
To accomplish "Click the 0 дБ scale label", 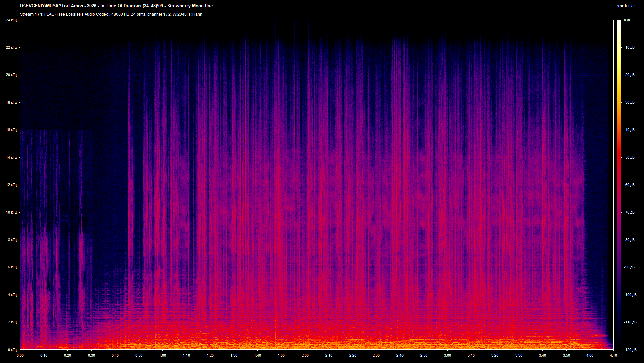I will point(628,20).
